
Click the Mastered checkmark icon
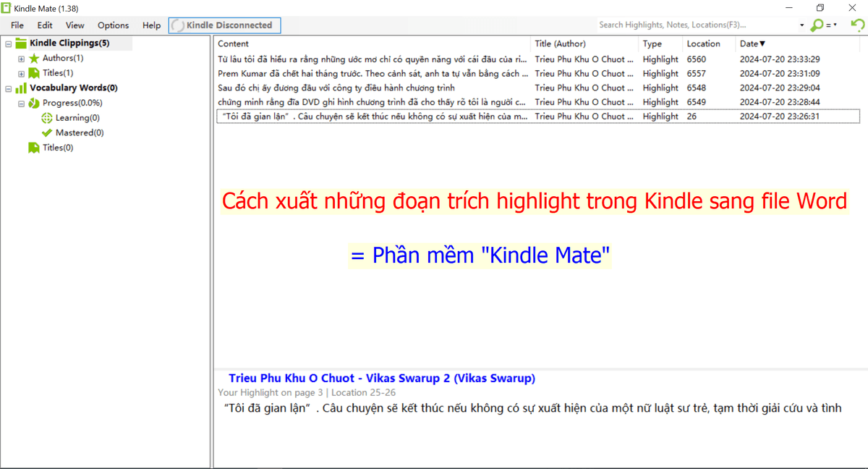(x=46, y=132)
